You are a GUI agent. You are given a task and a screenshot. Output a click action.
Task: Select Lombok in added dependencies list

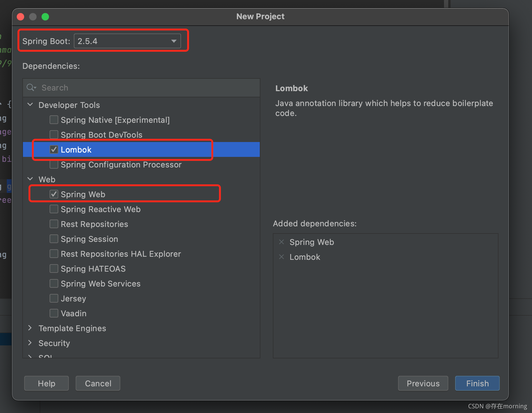tap(305, 257)
